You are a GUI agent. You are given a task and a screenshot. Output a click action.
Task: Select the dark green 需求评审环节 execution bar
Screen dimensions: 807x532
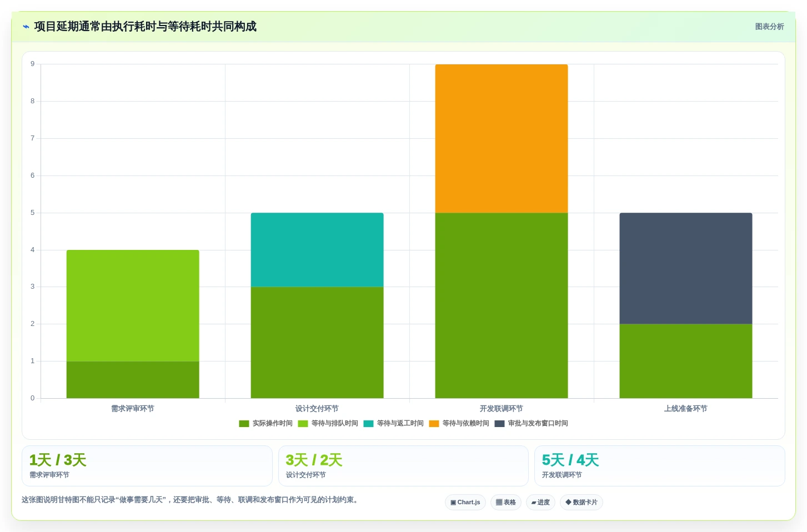point(133,380)
